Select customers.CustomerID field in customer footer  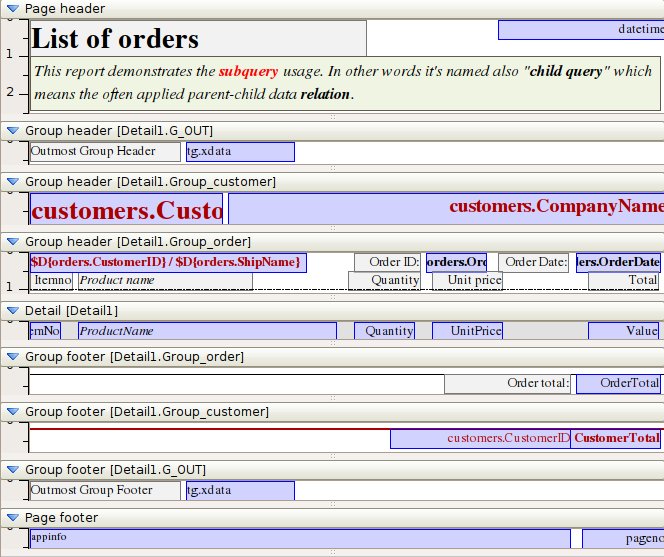[480, 439]
